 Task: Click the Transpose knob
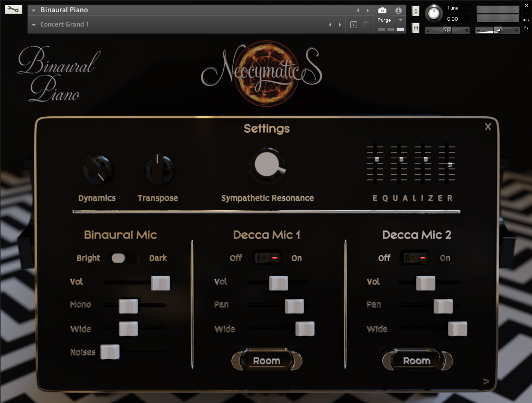[159, 169]
